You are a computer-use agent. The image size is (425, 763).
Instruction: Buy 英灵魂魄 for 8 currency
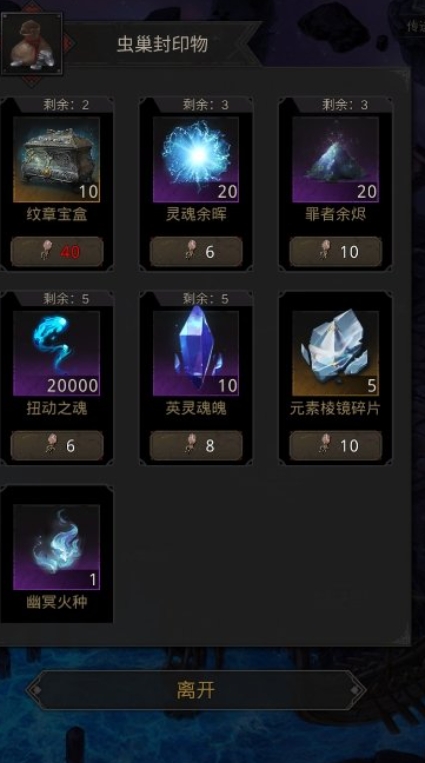[196, 445]
